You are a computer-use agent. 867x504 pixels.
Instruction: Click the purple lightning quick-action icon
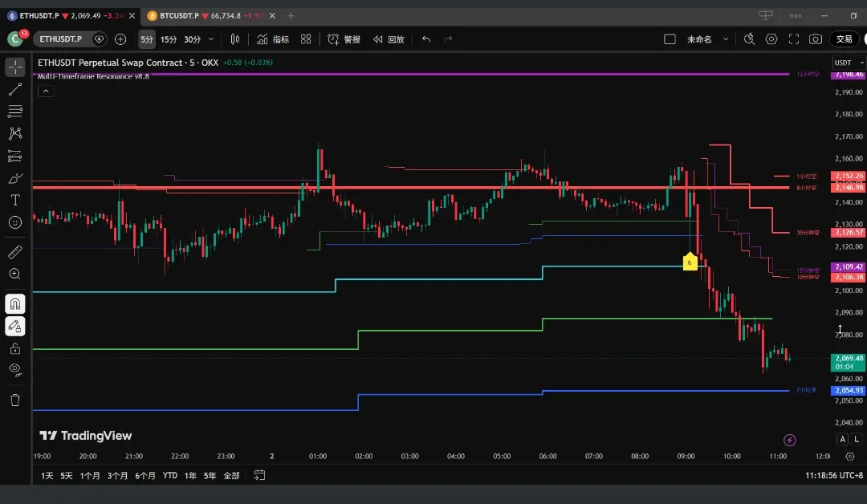pos(790,440)
